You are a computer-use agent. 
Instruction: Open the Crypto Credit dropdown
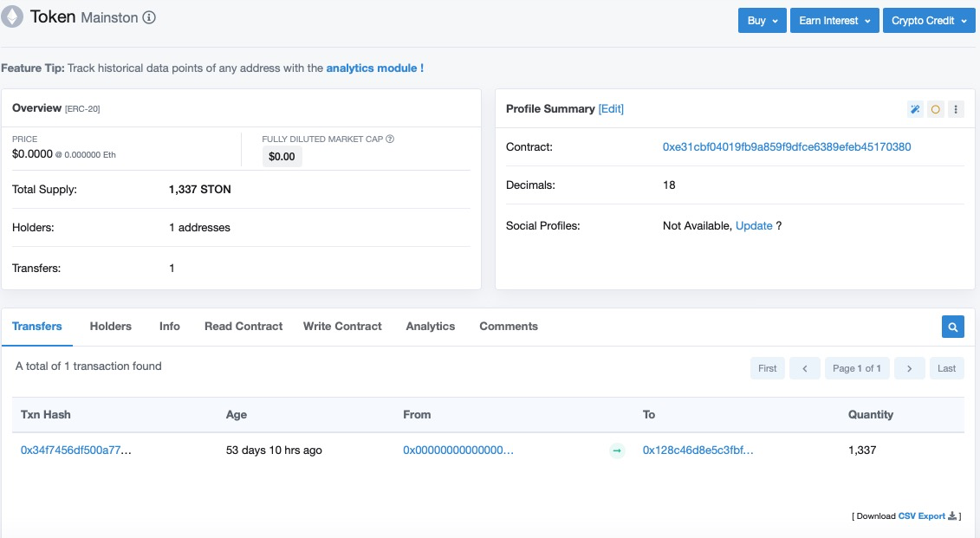pos(928,21)
